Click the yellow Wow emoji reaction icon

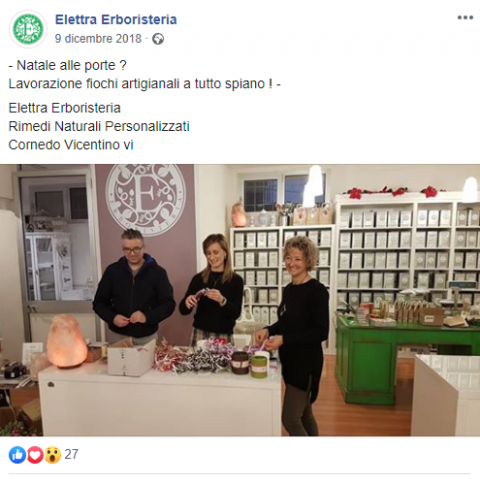[x=53, y=455]
